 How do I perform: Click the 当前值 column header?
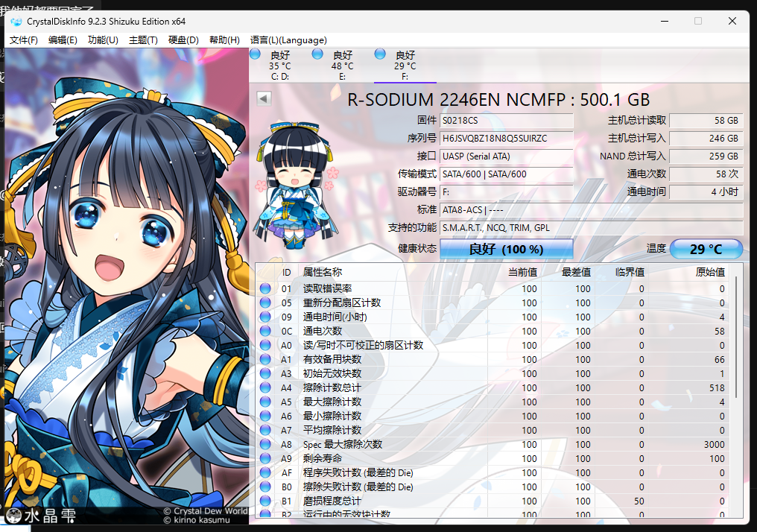tap(514, 272)
